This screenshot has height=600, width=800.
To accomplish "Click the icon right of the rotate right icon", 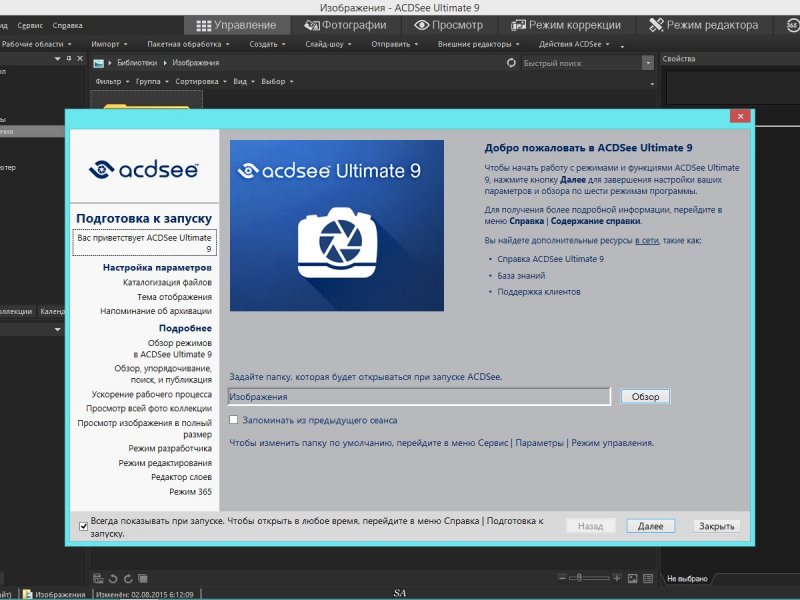I will (143, 578).
